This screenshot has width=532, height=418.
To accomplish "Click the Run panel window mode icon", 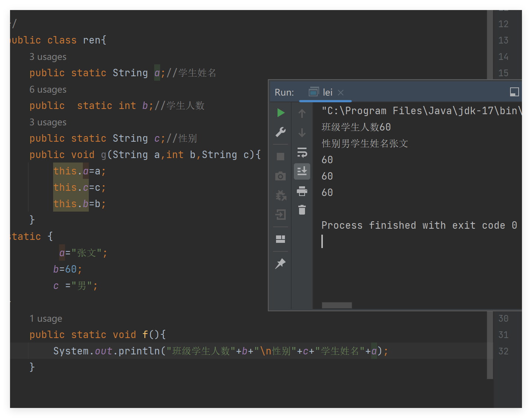I will 515,92.
